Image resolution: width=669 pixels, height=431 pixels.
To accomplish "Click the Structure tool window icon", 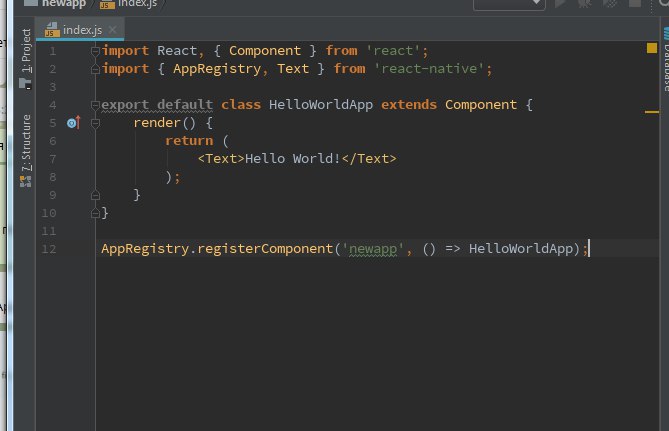I will [x=26, y=181].
